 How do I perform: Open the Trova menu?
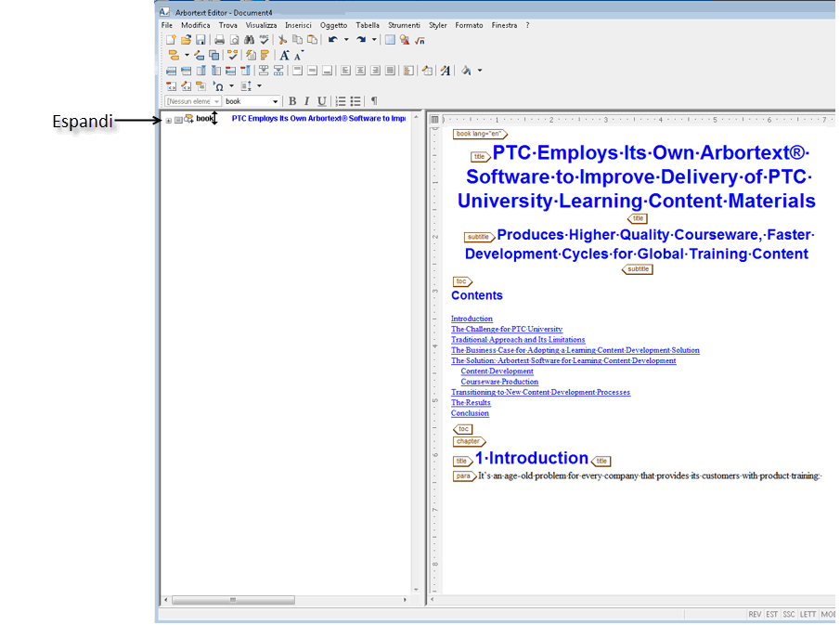(x=227, y=25)
